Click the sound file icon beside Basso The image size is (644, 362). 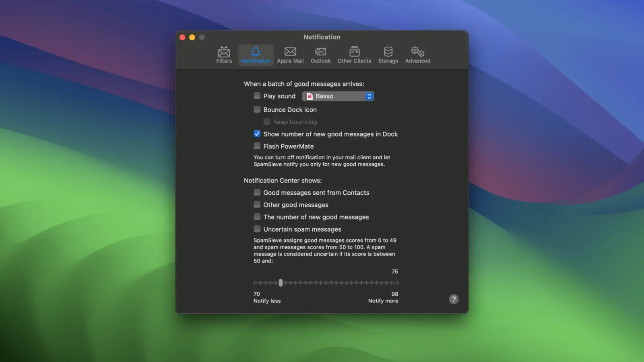click(x=310, y=96)
